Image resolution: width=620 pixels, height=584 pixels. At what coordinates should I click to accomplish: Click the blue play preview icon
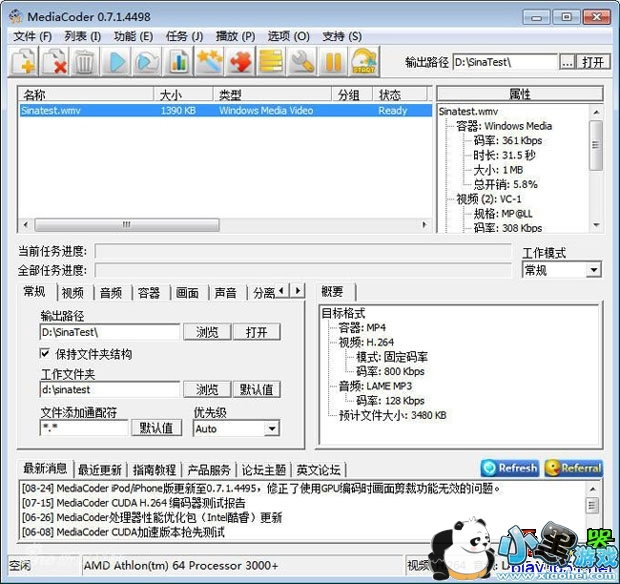[x=116, y=62]
